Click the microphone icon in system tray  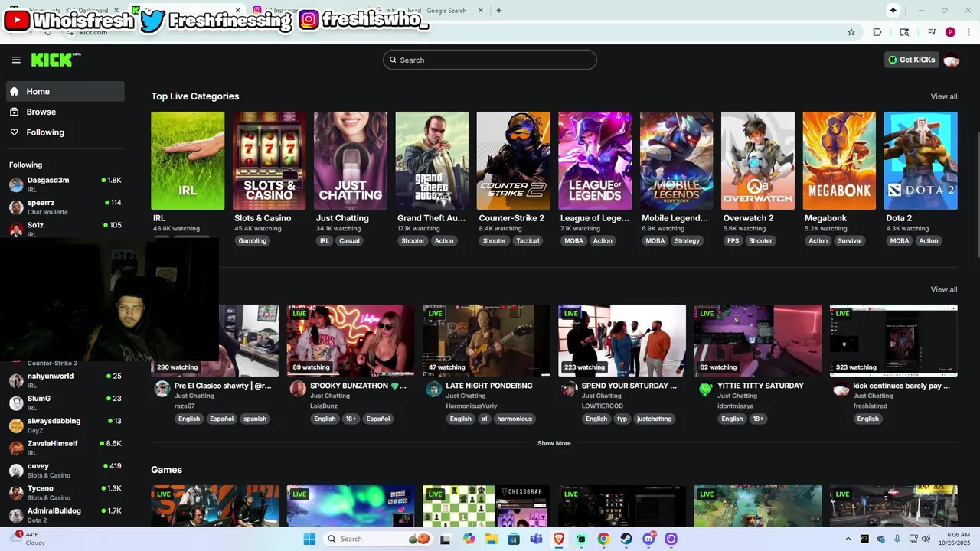897,539
